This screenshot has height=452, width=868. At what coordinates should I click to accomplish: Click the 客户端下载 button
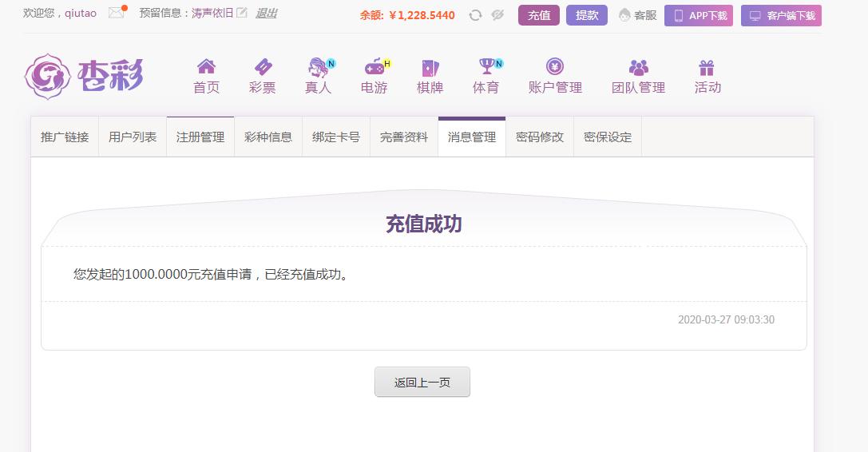coord(781,15)
